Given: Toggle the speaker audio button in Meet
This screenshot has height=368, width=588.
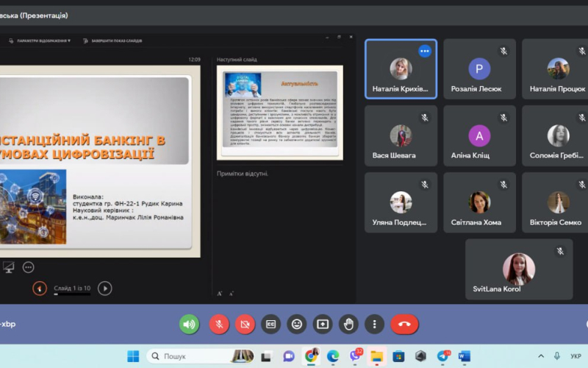Looking at the screenshot, I should [189, 324].
